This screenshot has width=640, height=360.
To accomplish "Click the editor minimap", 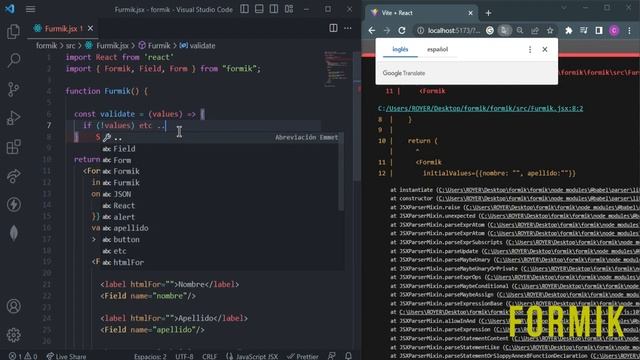I will pos(338,69).
